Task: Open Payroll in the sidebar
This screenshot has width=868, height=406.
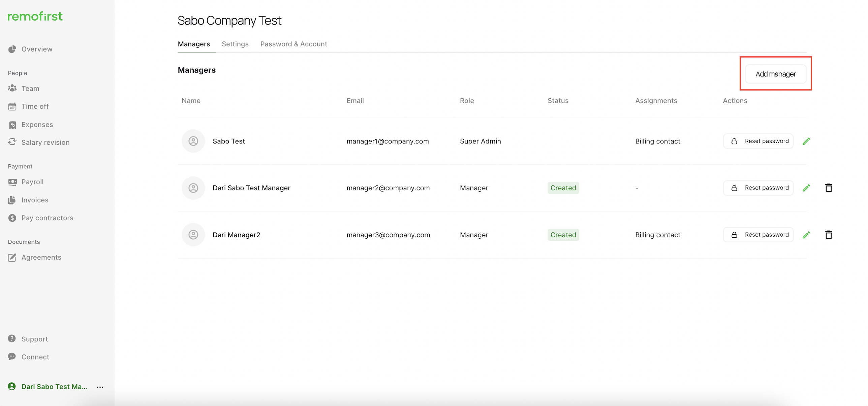Action: tap(32, 182)
